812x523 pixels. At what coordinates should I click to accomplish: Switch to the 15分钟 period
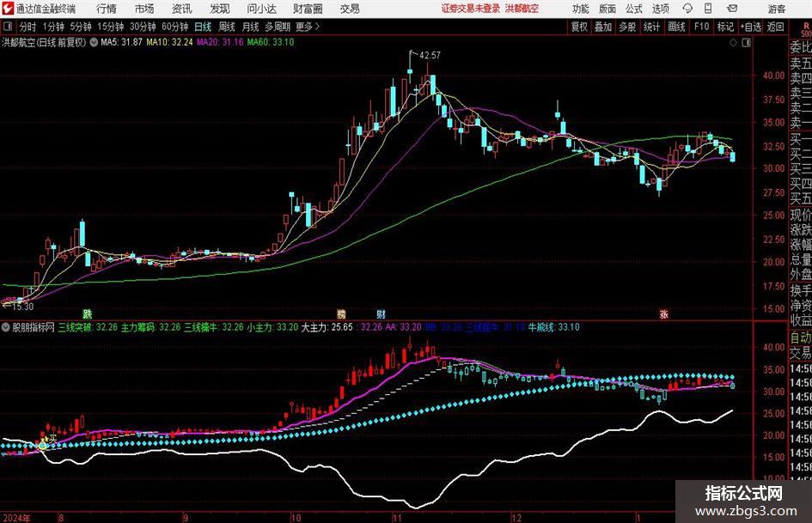pyautogui.click(x=110, y=27)
